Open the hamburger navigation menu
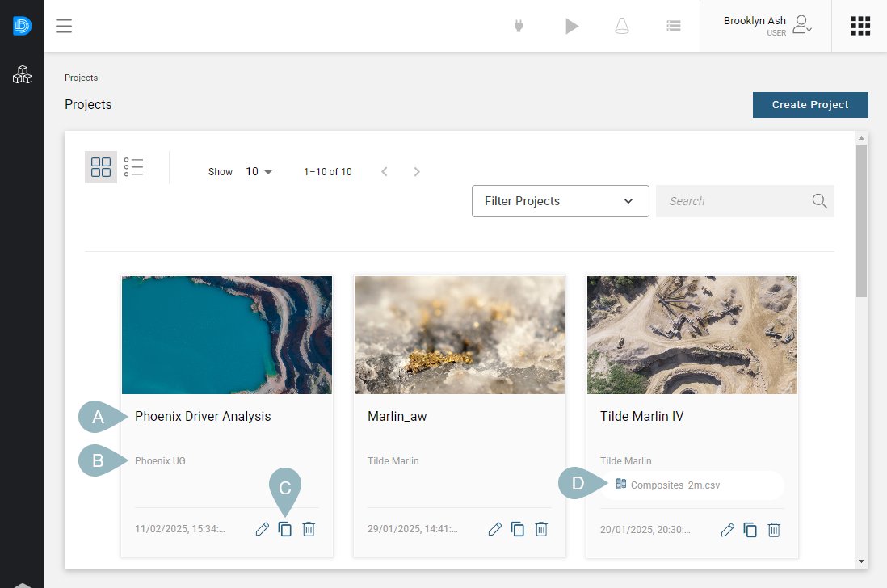The width and height of the screenshot is (887, 588). [x=64, y=26]
